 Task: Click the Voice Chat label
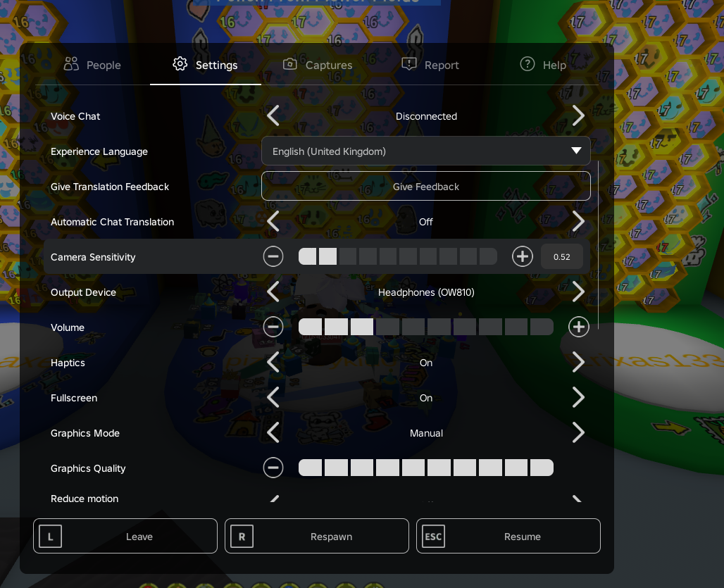(x=75, y=116)
